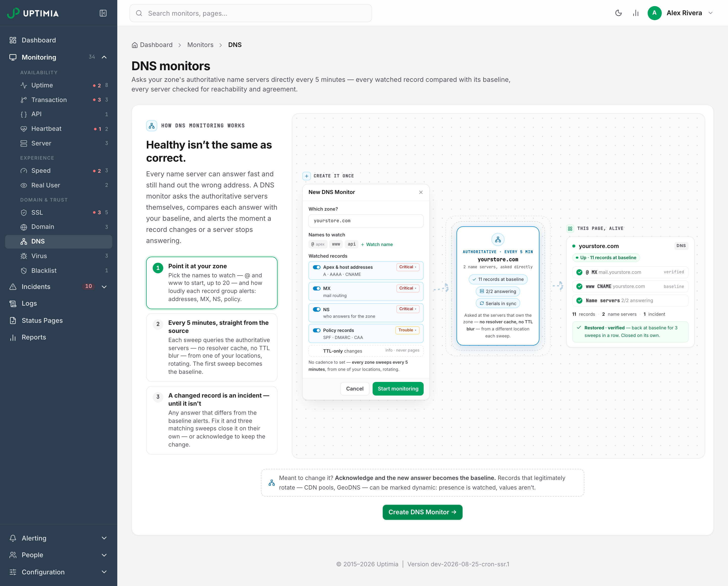Click the search magnifier icon

[139, 13]
